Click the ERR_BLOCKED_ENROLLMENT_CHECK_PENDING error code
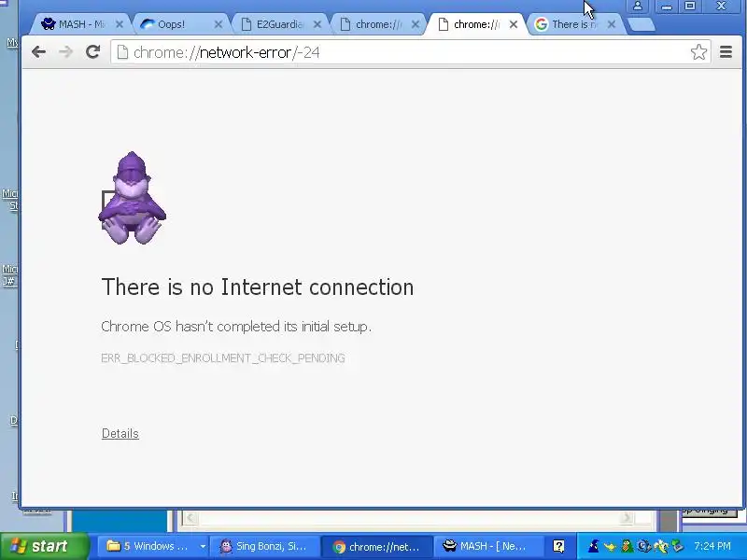The image size is (747, 560). tap(223, 358)
